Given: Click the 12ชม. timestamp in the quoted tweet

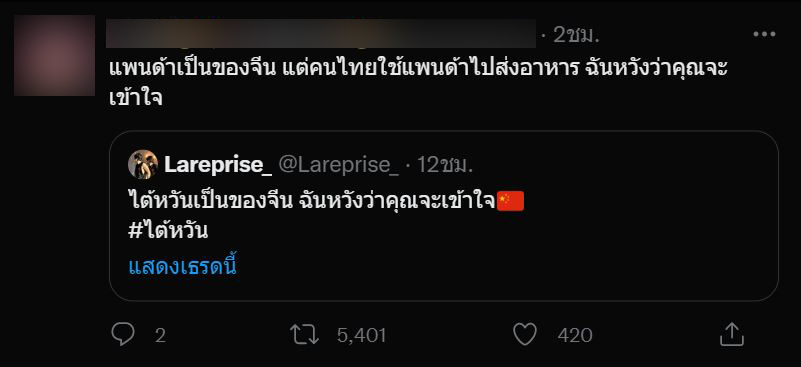Looking at the screenshot, I should coord(444,165).
